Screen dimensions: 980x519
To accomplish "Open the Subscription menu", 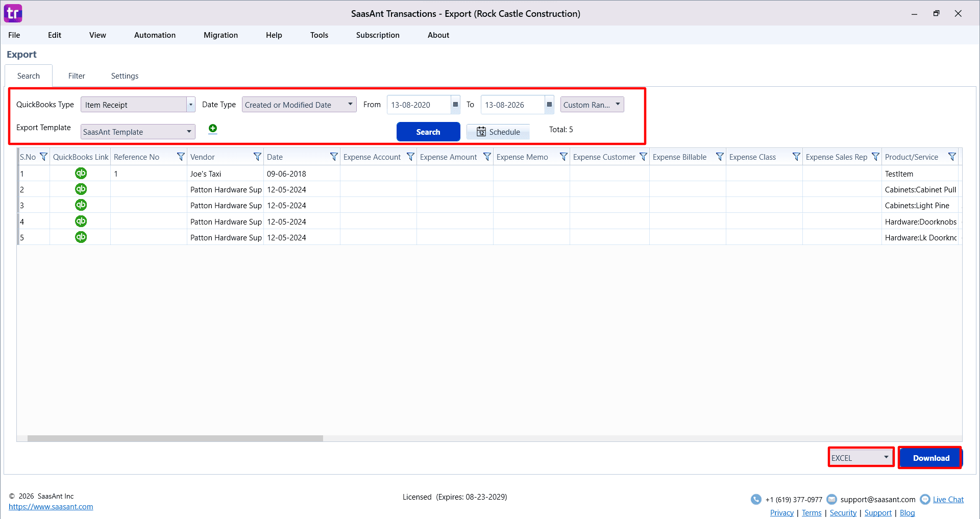I will pos(378,35).
